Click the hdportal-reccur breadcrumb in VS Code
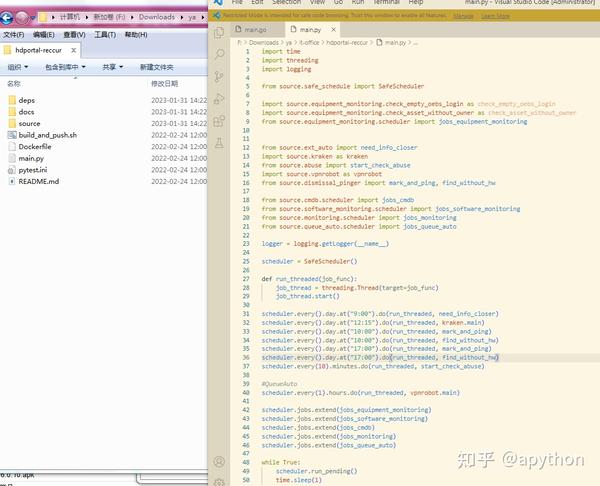 point(347,42)
